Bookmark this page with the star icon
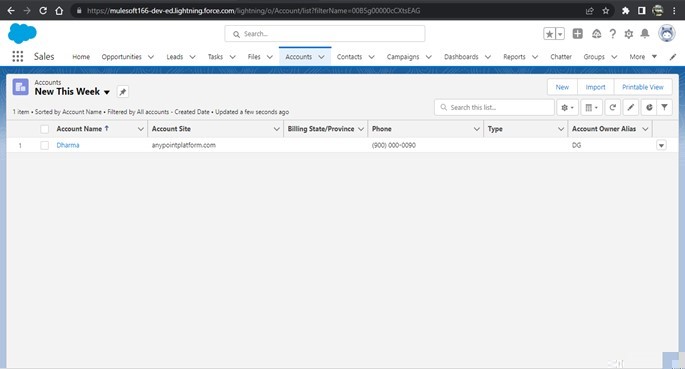 (605, 10)
